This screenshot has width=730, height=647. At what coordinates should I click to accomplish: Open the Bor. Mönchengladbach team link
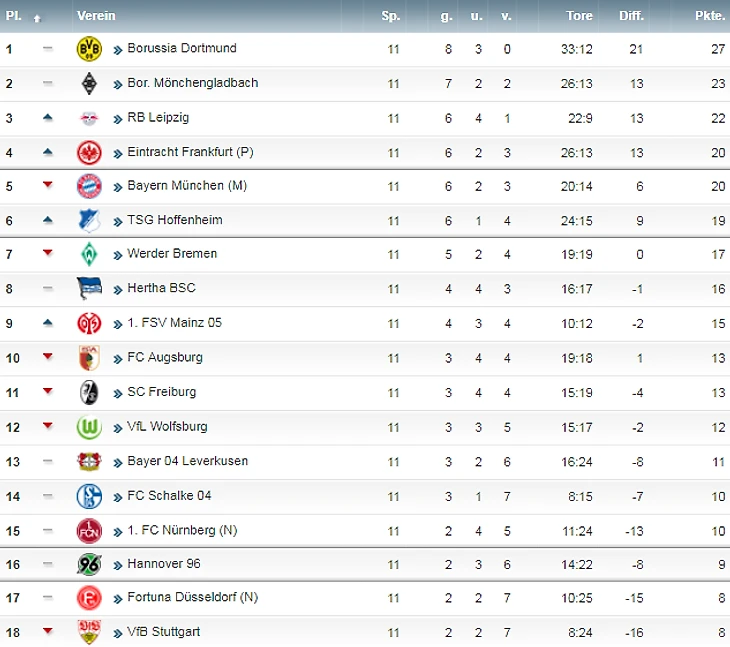192,83
